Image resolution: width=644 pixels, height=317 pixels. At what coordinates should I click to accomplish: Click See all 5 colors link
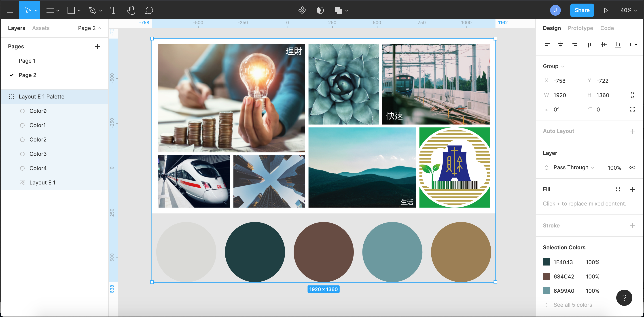(x=572, y=304)
